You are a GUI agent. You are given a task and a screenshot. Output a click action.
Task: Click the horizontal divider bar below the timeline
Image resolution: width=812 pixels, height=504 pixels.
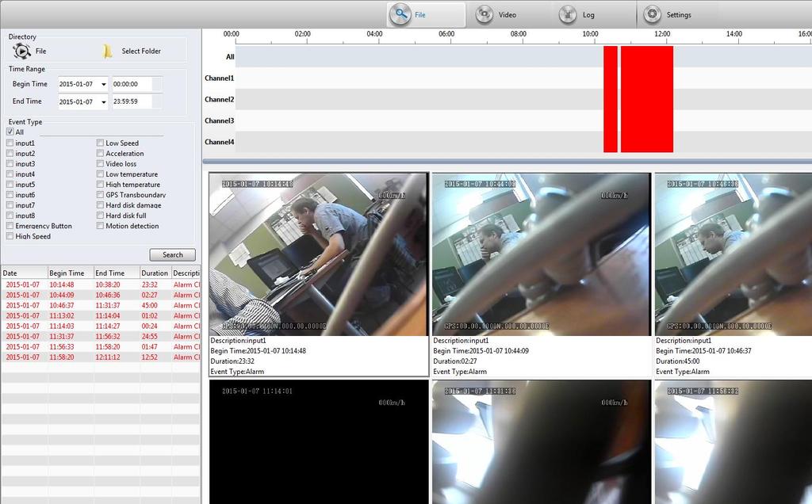pyautogui.click(x=507, y=162)
